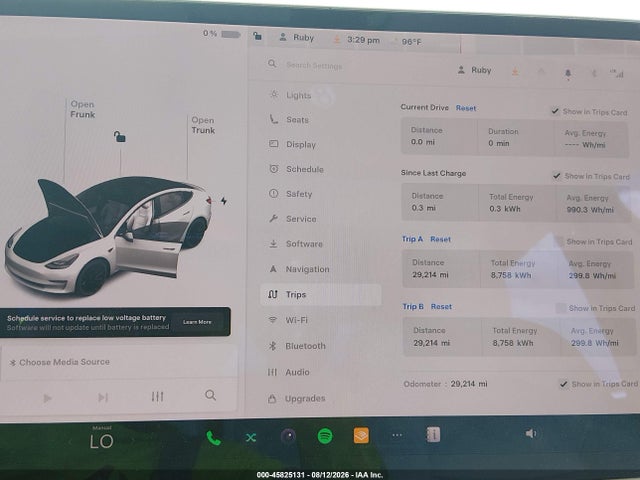
Task: Click the software download icon near Ruby header
Action: point(515,72)
